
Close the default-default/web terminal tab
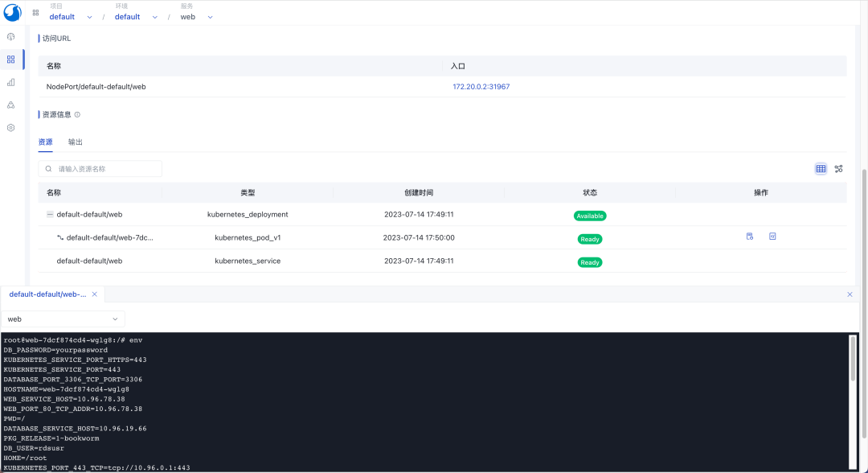pyautogui.click(x=95, y=294)
